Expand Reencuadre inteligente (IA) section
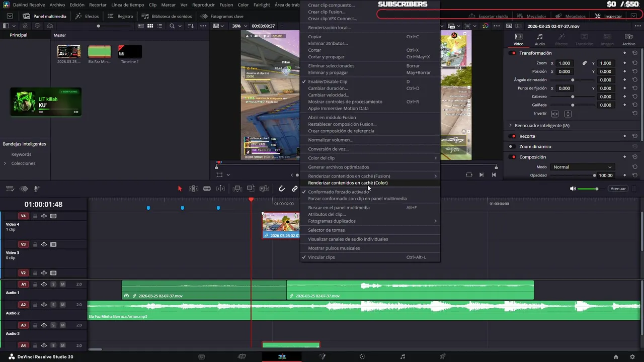 click(x=510, y=125)
